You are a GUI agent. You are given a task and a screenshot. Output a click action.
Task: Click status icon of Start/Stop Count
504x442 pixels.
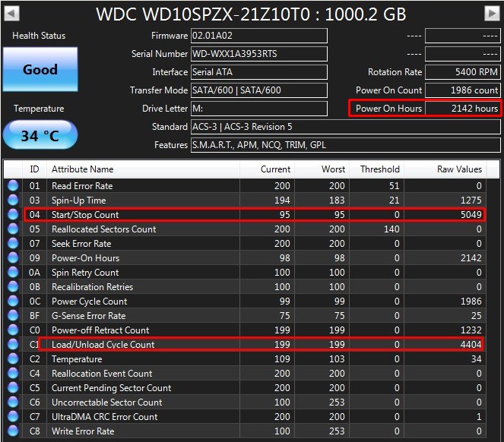[13, 215]
